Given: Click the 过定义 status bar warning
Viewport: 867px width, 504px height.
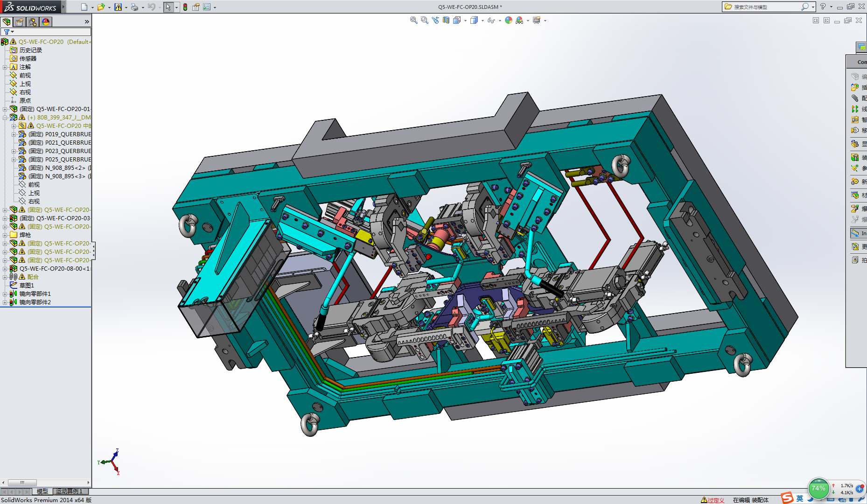Looking at the screenshot, I should pos(713,500).
